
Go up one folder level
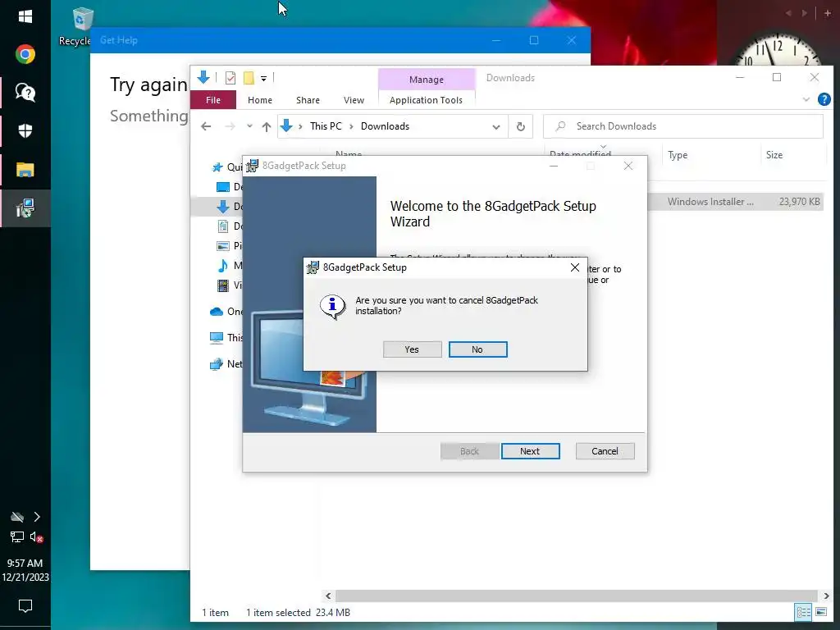click(267, 126)
